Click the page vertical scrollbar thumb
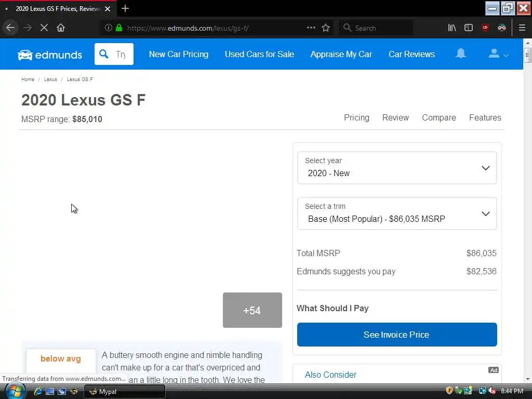Viewport: 532px width, 399px height. pos(527,55)
